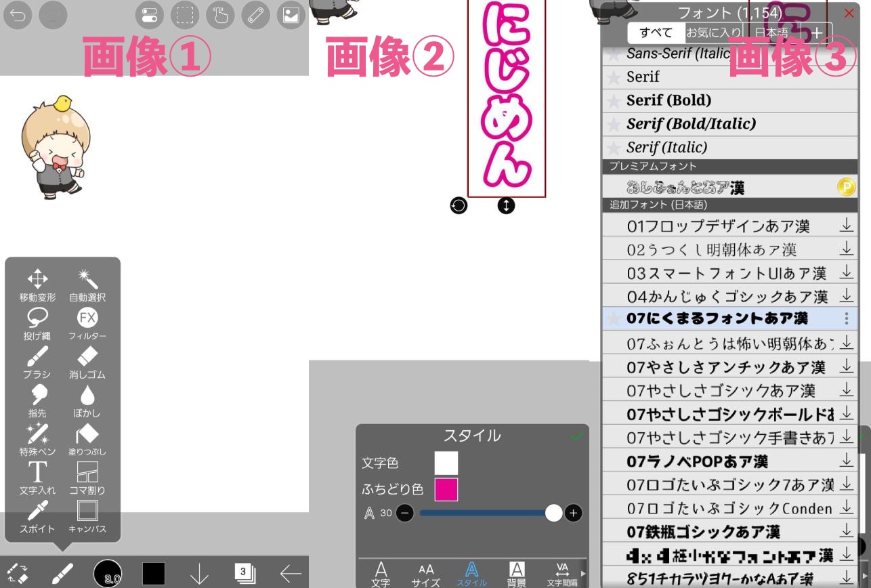Choose the 投げ縄 lasso tool

pos(37,324)
